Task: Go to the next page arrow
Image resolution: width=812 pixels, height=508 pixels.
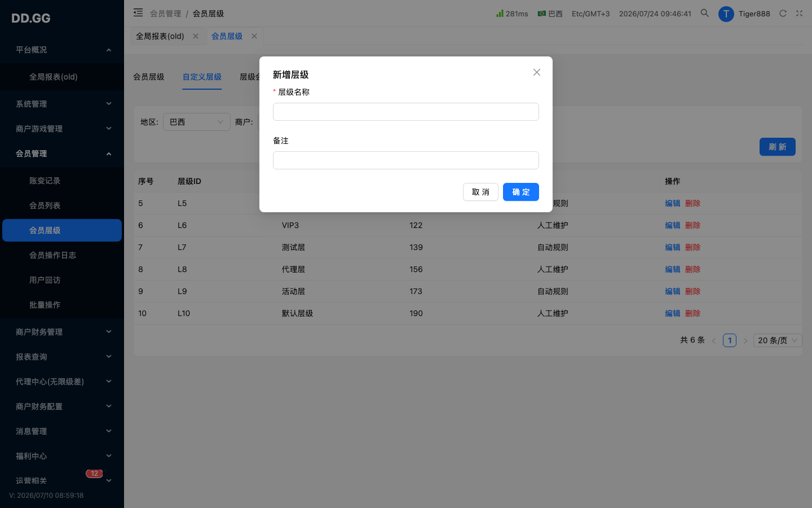Action: (745, 340)
